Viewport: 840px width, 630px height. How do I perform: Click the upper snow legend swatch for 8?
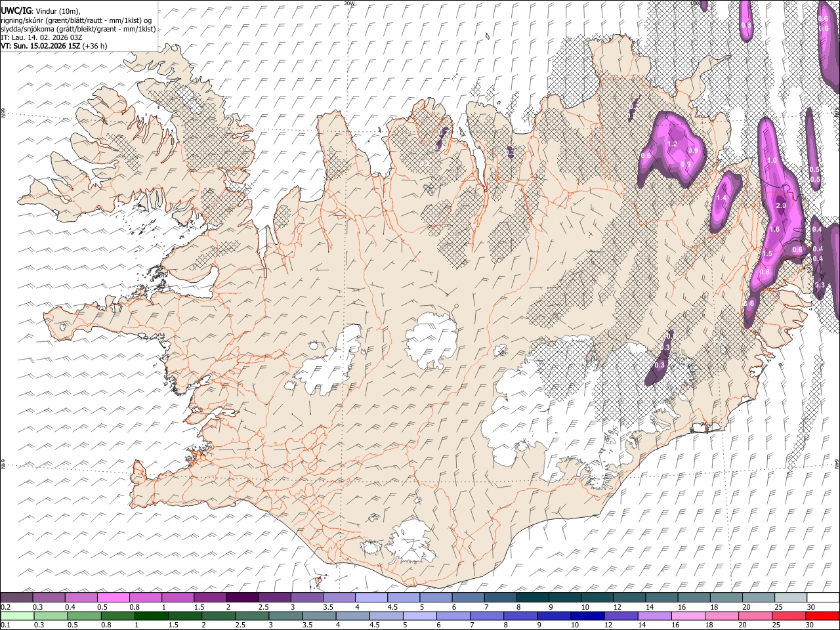pos(533,597)
